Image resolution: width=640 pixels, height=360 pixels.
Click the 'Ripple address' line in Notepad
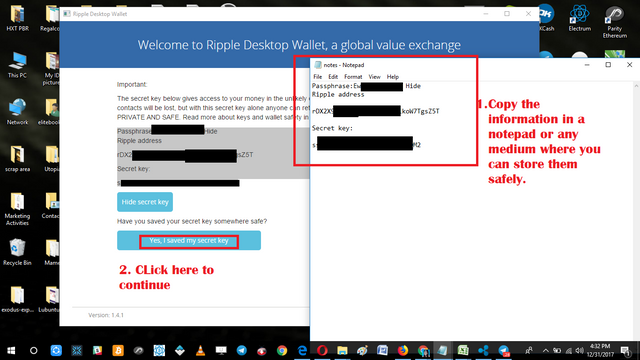click(x=338, y=95)
